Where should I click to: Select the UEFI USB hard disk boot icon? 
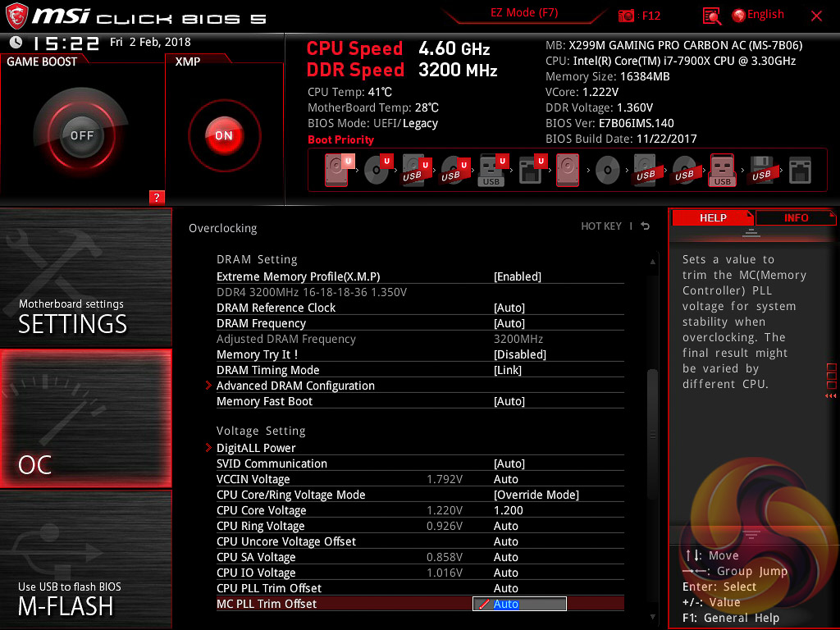click(x=416, y=170)
